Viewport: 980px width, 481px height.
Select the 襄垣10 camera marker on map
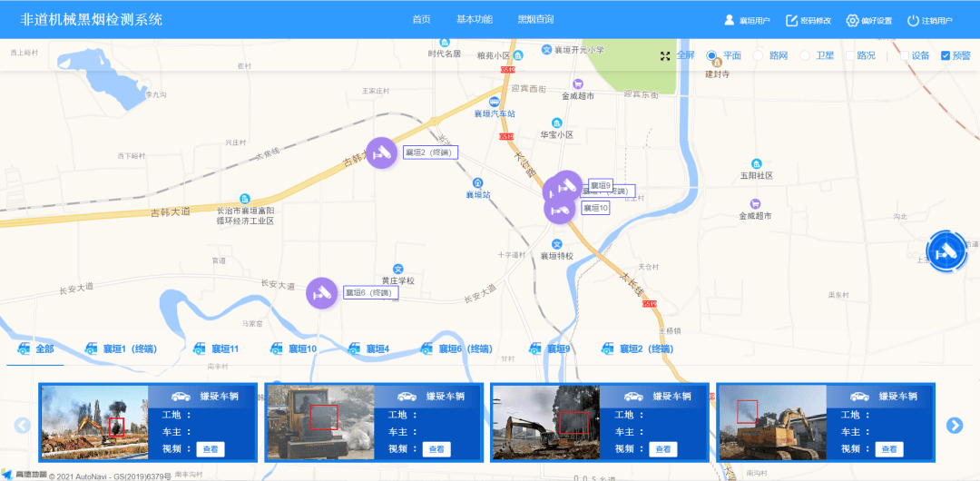click(x=560, y=209)
